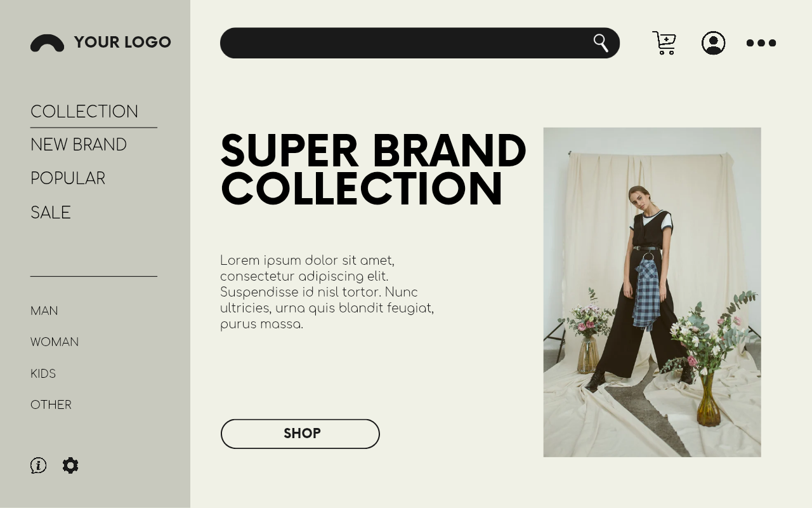Open the Other category link

coord(51,405)
